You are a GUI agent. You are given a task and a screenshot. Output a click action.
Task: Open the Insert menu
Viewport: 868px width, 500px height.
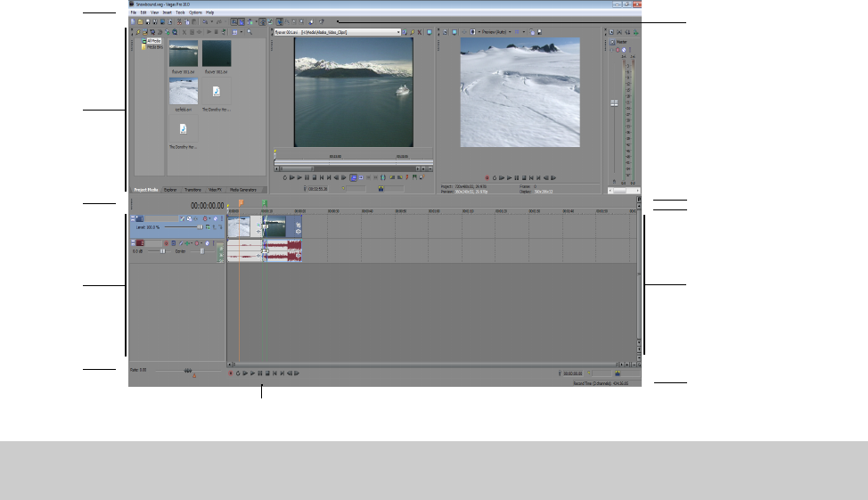167,12
